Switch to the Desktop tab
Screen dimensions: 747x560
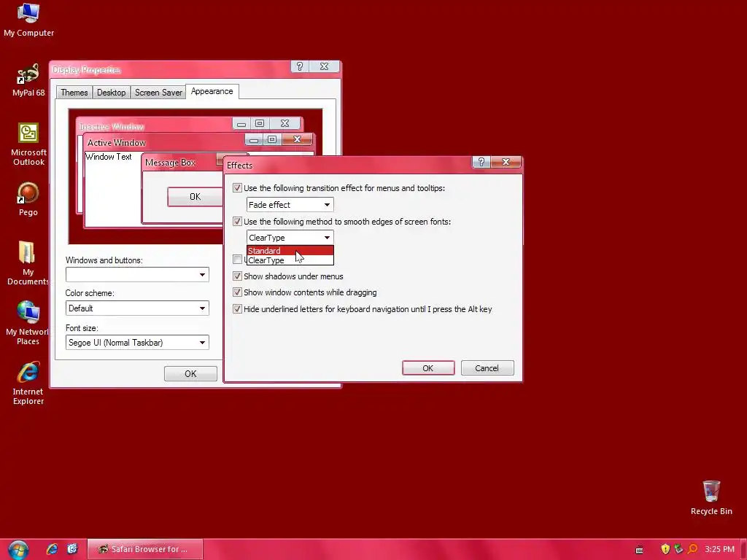point(111,93)
